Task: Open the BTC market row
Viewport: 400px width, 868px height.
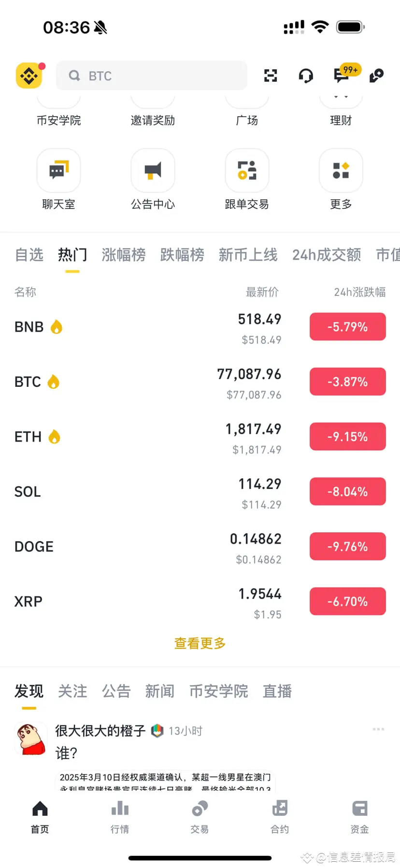Action: click(x=200, y=382)
